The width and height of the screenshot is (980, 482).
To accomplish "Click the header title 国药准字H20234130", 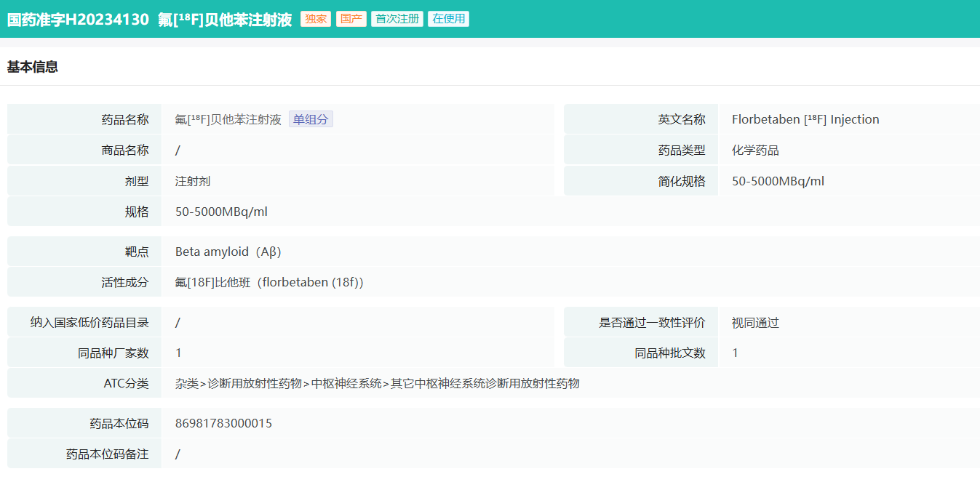I will click(x=79, y=20).
